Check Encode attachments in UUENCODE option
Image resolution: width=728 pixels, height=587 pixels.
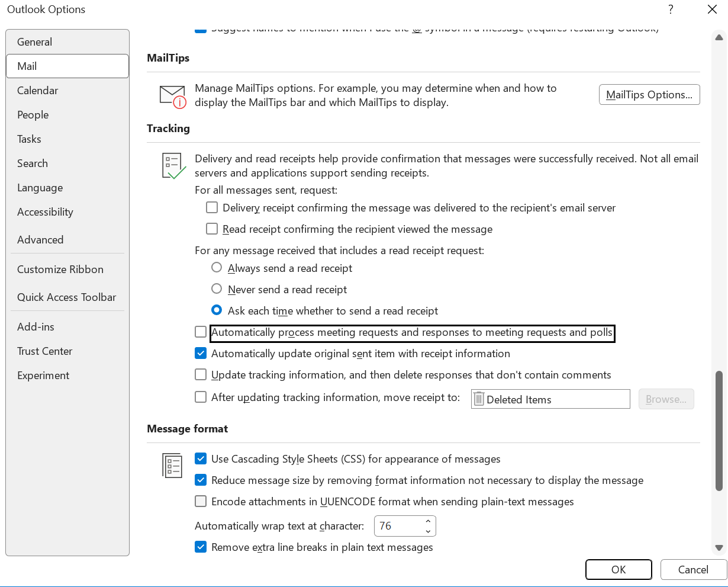tap(201, 501)
